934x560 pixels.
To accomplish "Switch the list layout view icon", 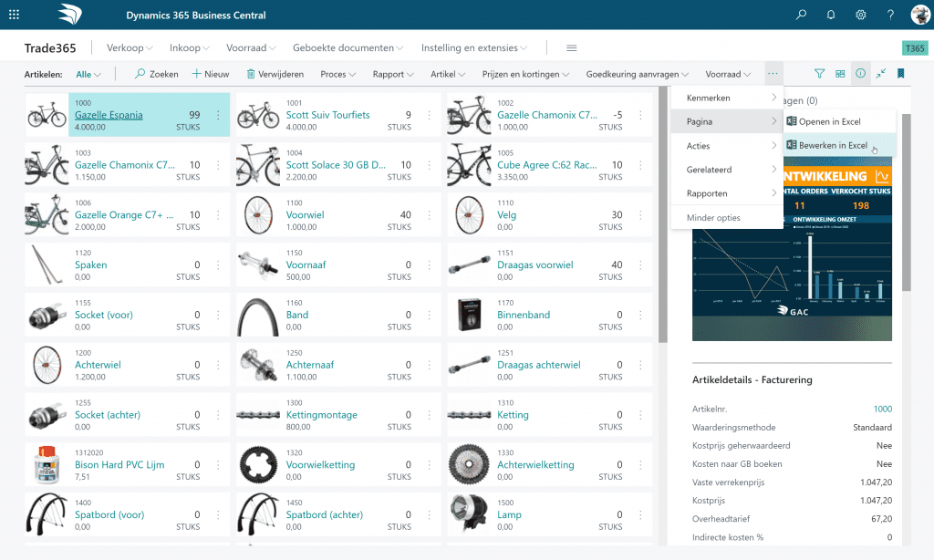I will tap(840, 73).
